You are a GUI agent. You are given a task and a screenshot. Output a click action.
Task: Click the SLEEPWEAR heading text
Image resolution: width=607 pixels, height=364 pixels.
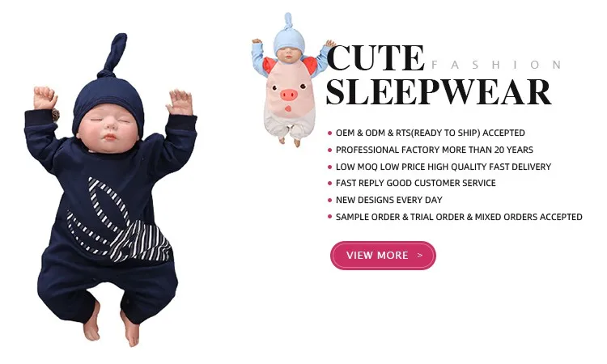439,92
